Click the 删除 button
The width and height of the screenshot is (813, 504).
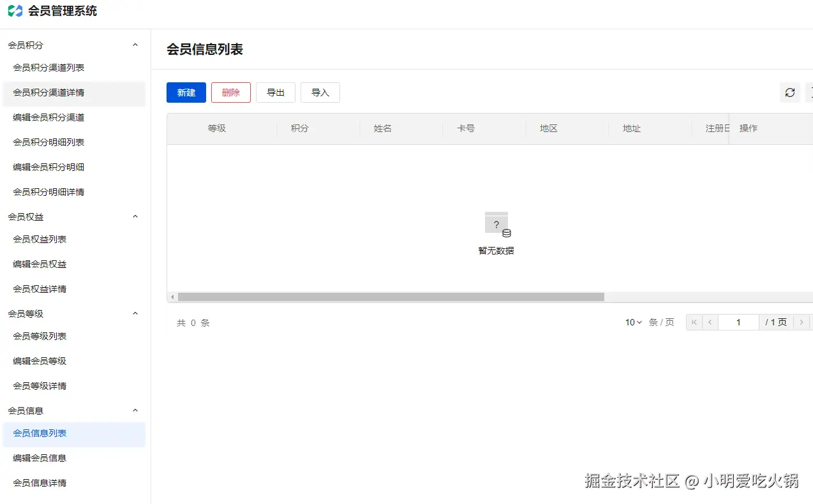(230, 93)
